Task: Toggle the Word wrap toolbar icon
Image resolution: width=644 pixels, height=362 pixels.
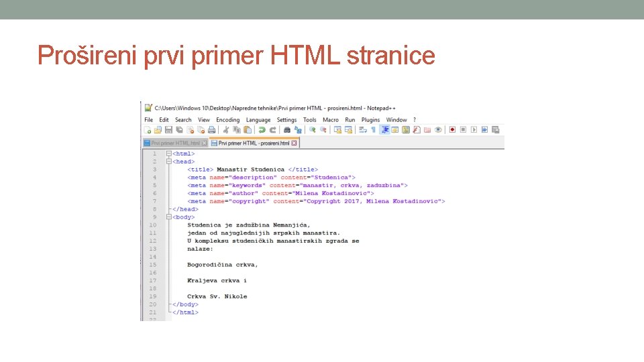Action: pos(363,129)
